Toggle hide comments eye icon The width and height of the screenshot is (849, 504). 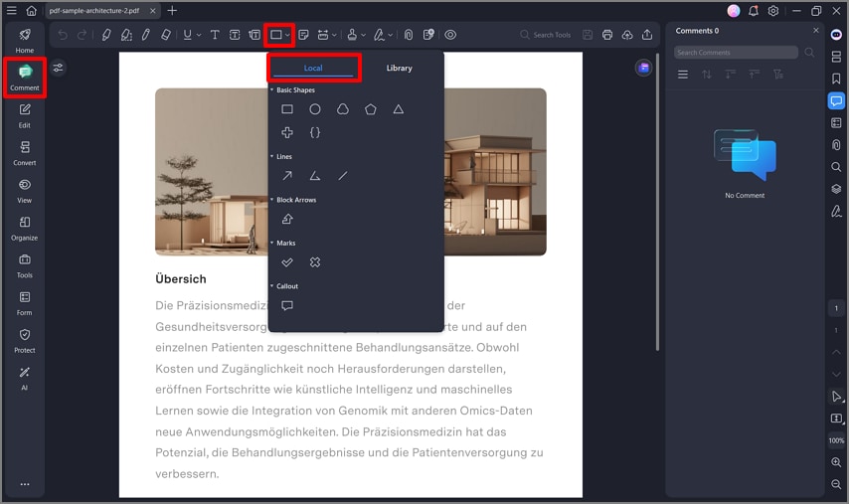450,35
